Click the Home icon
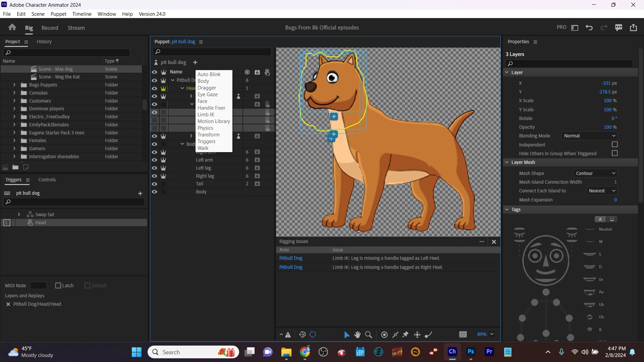The height and width of the screenshot is (362, 644). coord(12,27)
